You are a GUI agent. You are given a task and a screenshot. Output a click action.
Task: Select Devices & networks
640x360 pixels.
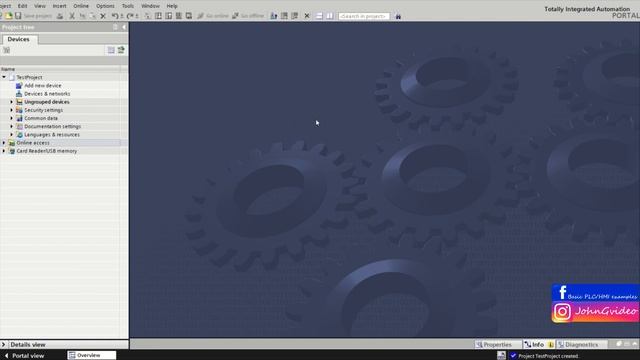click(47, 93)
